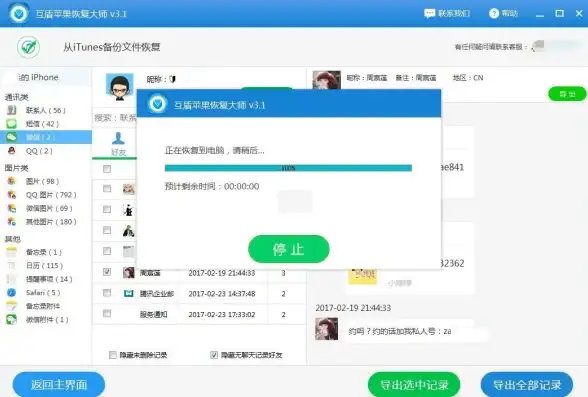Click the 帮助 help icon in title bar

point(494,13)
